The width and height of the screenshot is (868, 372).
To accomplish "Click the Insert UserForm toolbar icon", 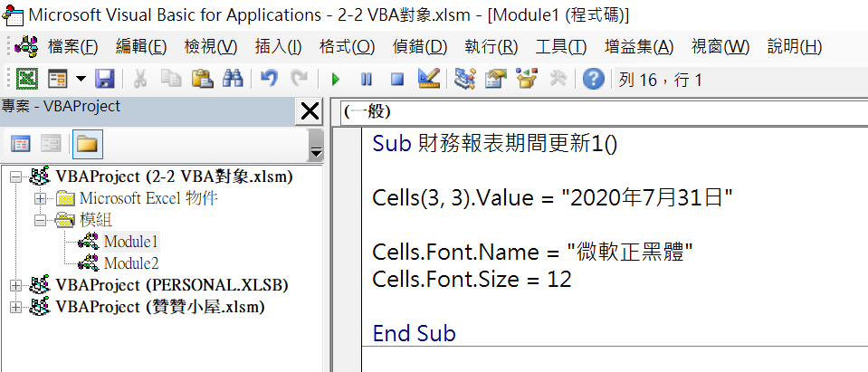I will tap(58, 79).
